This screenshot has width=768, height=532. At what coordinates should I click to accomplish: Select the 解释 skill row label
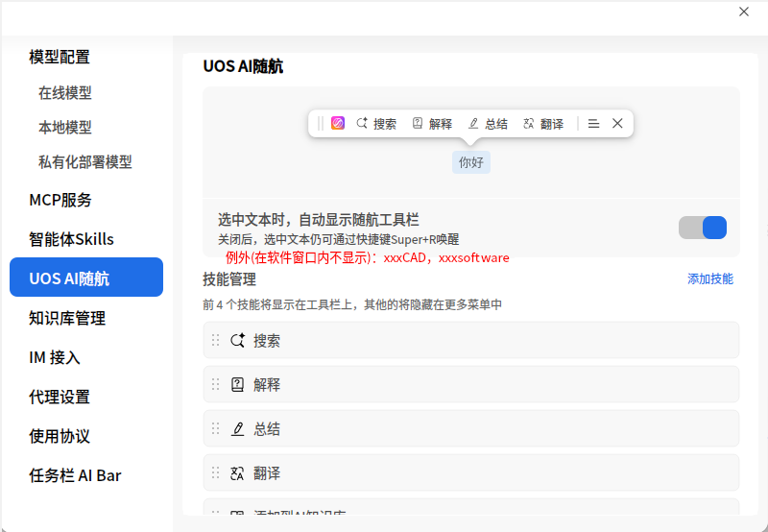click(x=267, y=385)
